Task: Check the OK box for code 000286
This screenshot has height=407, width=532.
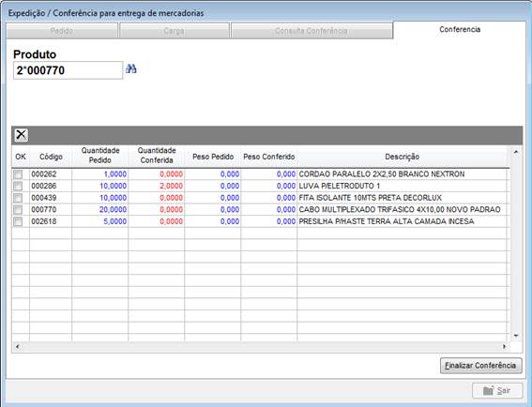Action: pyautogui.click(x=18, y=187)
